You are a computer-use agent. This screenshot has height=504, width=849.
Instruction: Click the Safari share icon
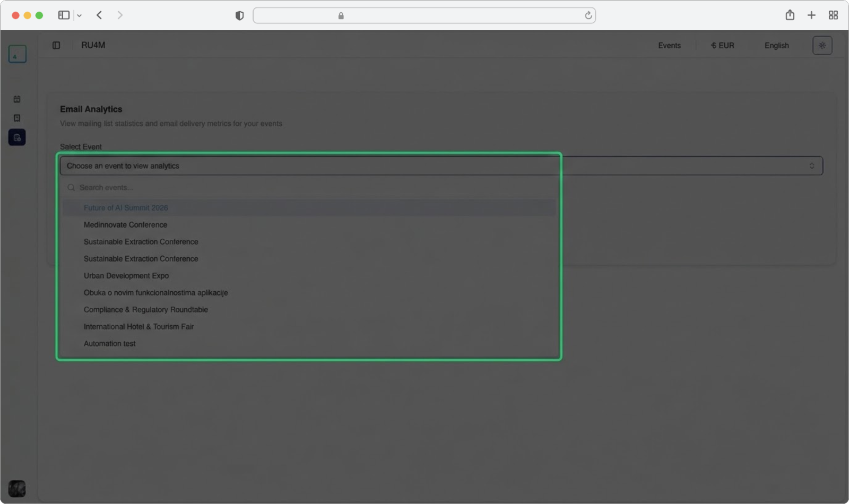click(790, 15)
